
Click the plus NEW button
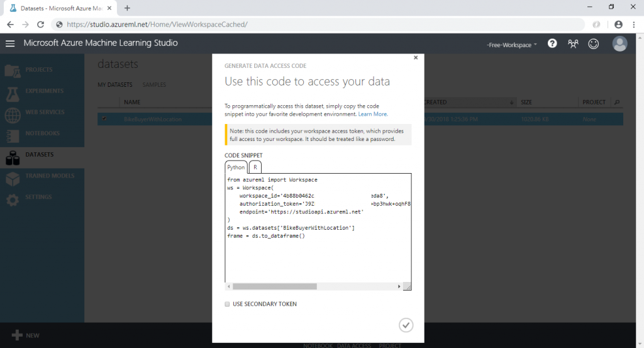click(x=25, y=335)
